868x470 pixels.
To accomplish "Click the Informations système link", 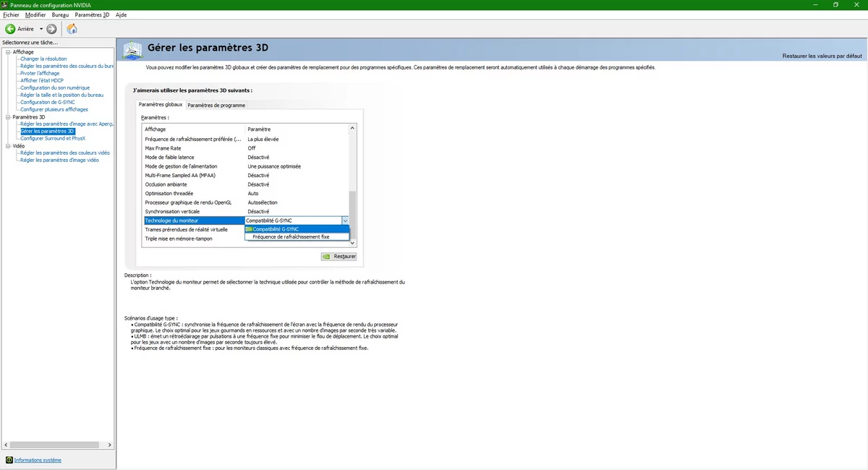I will pos(38,460).
